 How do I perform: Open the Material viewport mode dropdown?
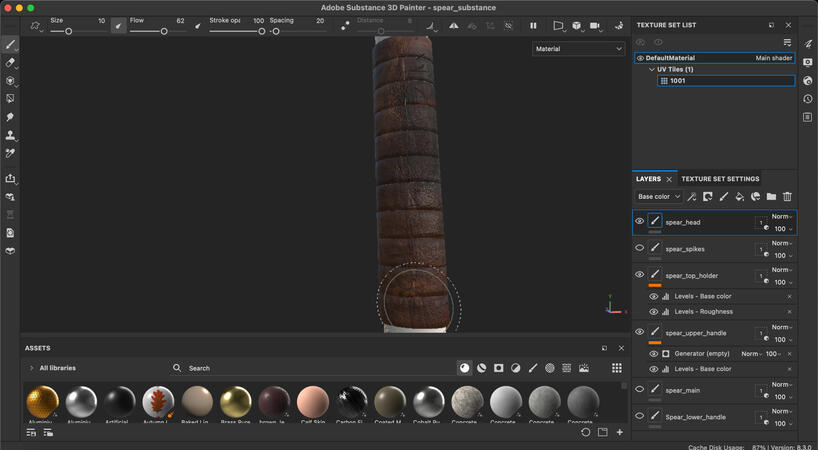click(x=578, y=48)
